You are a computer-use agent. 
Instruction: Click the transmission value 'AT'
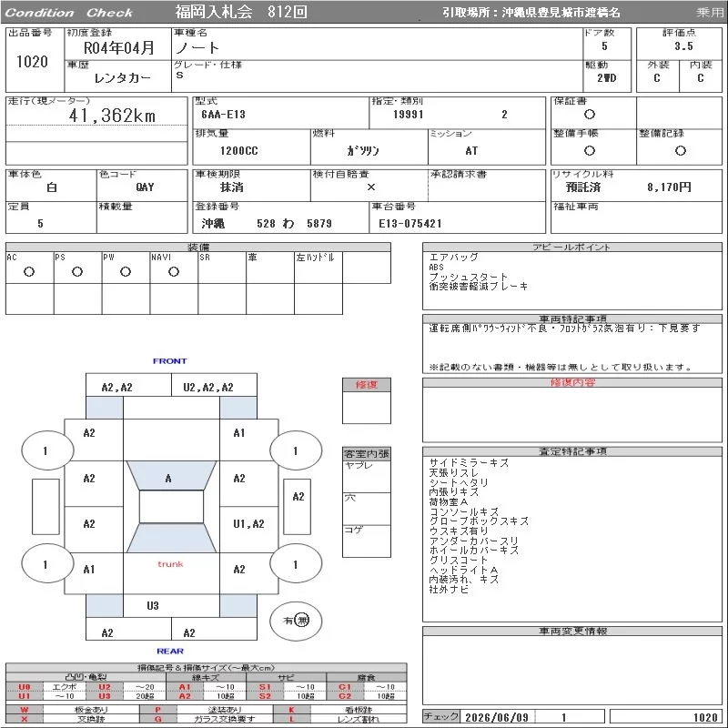(471, 151)
